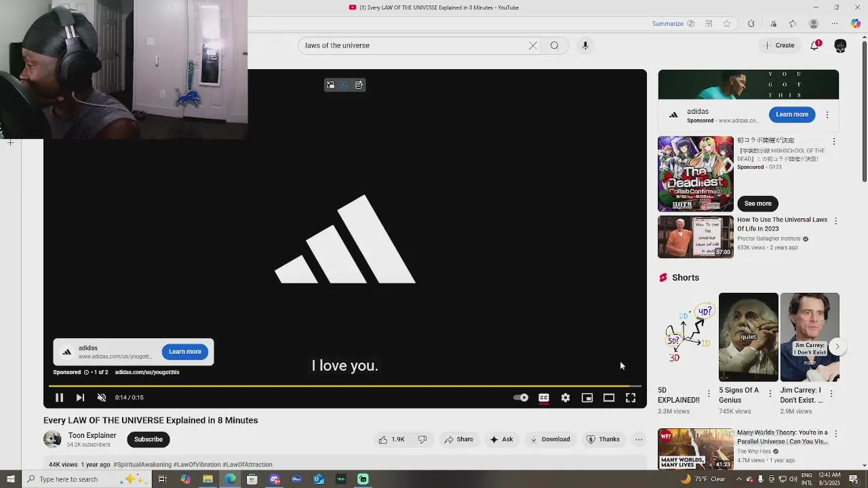Viewport: 868px width, 488px height.
Task: Enable miniplayer mode
Action: pos(587,398)
